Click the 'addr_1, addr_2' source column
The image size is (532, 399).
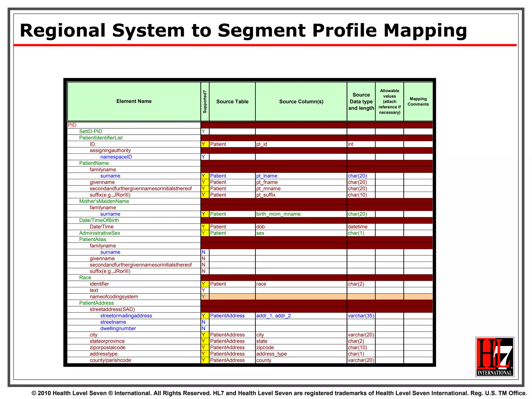click(301, 316)
